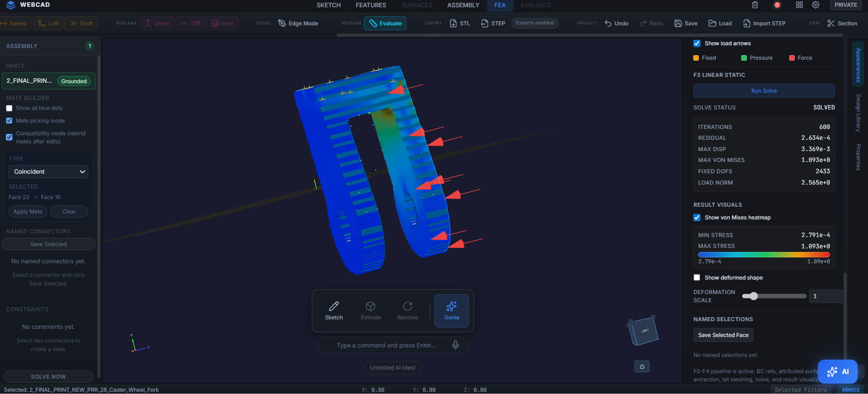Viewport: 868px width, 394px height.
Task: Click the Deformation scale value field
Action: coord(827,296)
